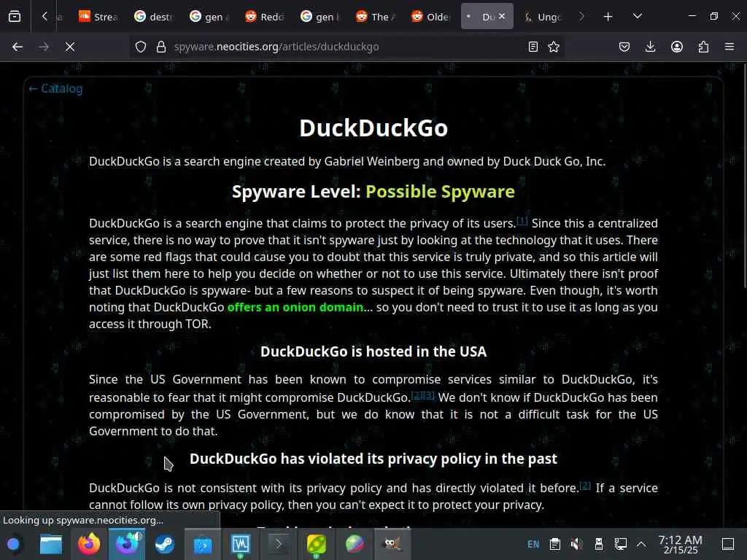The image size is (747, 560).
Task: Switch to the SoundCloud Stream tab
Action: 98,17
